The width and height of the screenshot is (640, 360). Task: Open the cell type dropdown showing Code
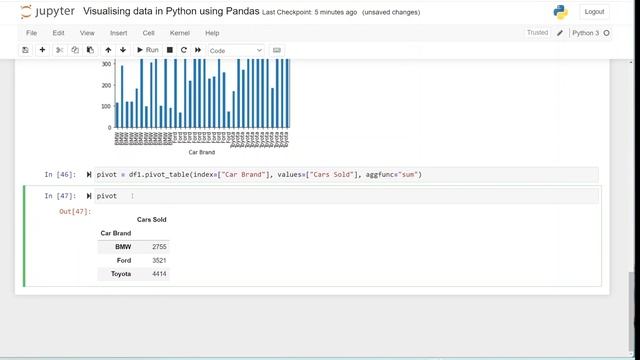tap(236, 51)
